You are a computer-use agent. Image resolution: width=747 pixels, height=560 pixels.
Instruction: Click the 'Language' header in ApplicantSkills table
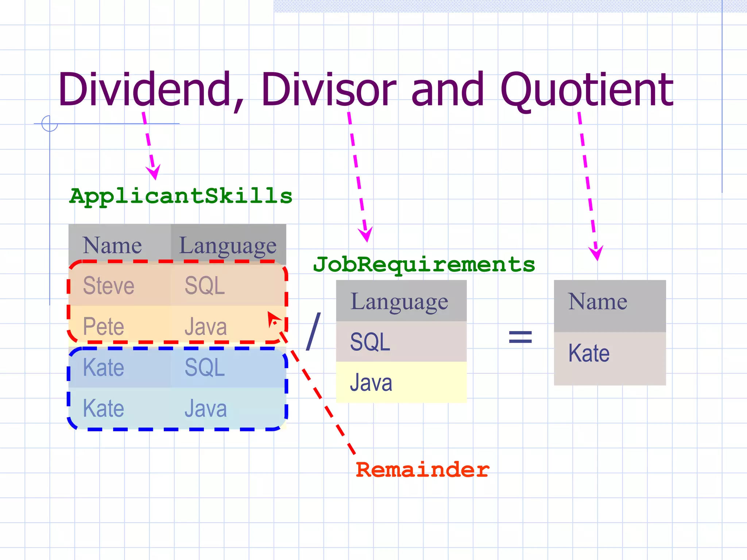(228, 244)
